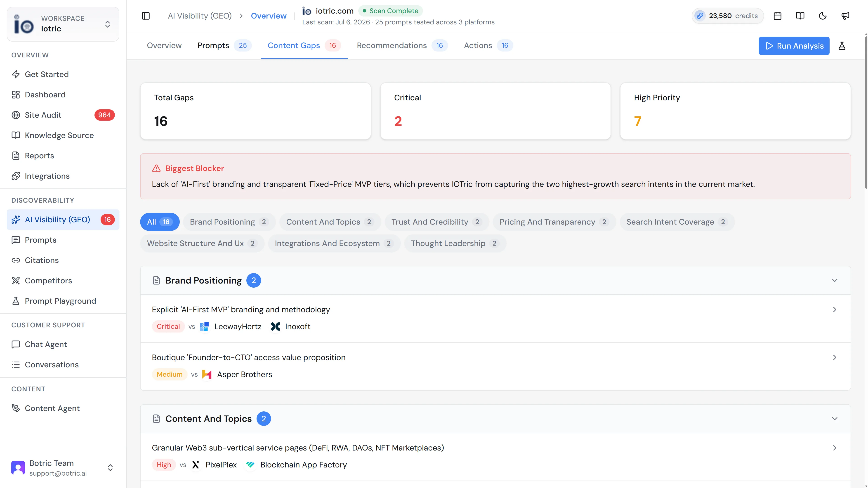Screen dimensions: 868x488
Task: Switch to the Prompts tab
Action: click(x=224, y=45)
